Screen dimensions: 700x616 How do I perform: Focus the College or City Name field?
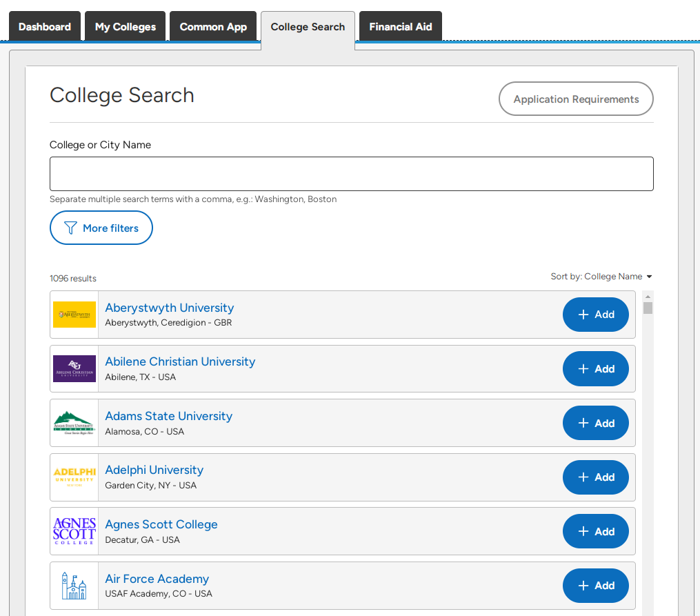point(351,174)
